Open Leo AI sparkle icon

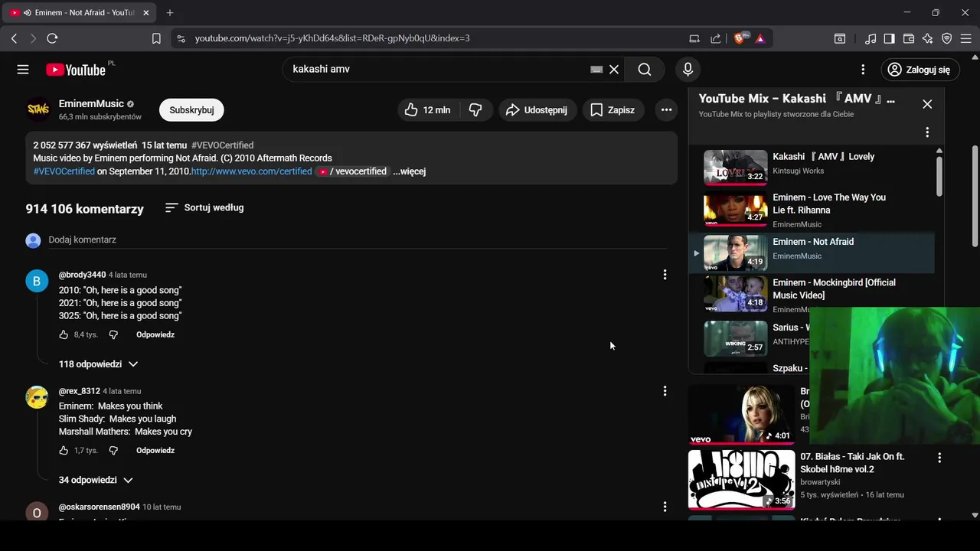[x=928, y=38]
